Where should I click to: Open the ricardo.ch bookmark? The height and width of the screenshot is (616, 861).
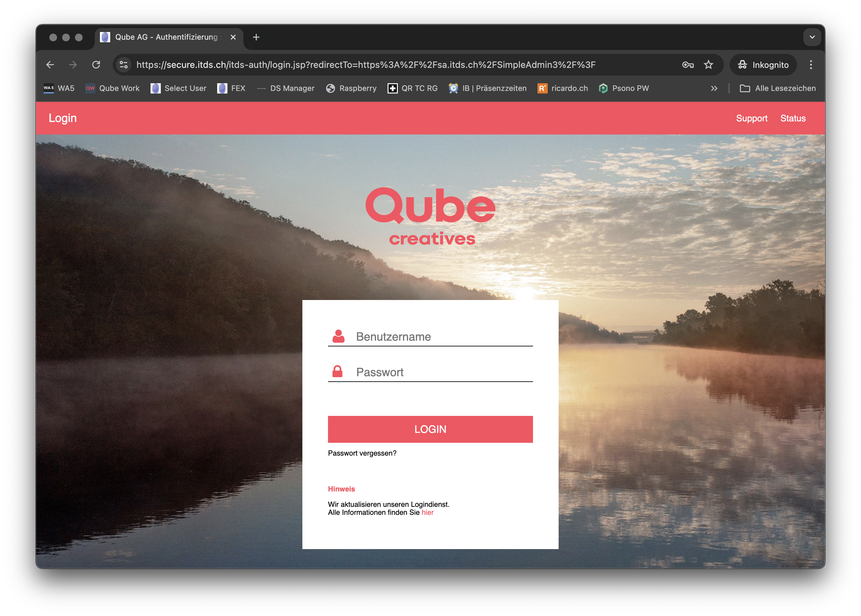pos(563,88)
